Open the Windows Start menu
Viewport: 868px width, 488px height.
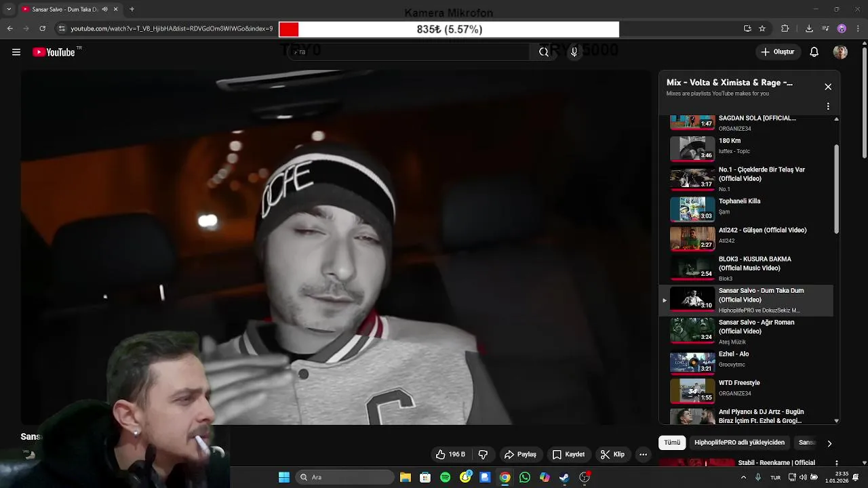[x=284, y=477]
